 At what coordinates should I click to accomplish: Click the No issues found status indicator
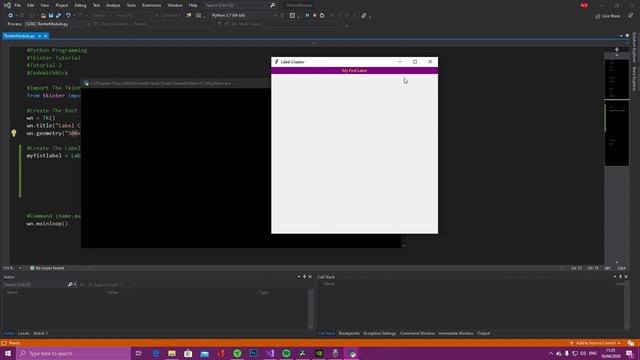coord(47,268)
